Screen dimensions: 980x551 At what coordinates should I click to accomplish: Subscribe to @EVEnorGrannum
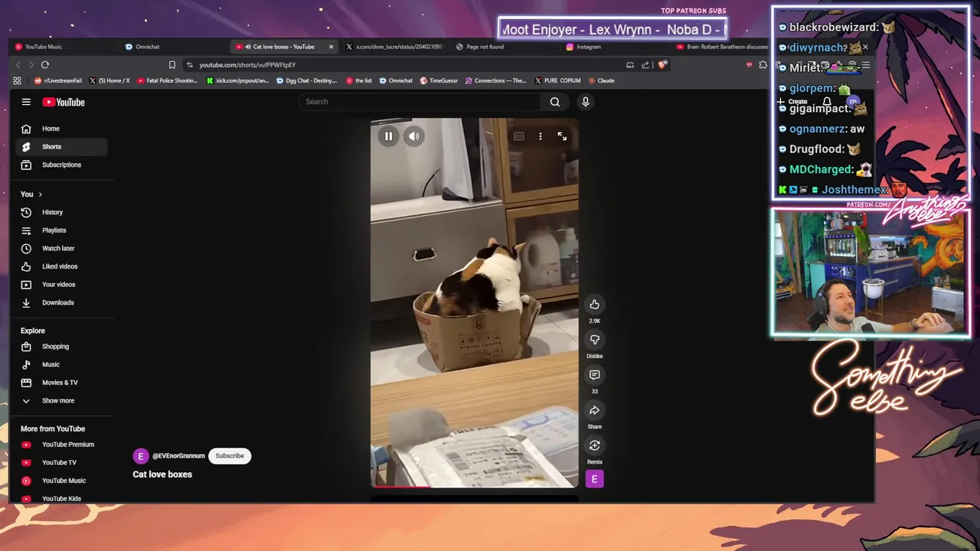[230, 456]
